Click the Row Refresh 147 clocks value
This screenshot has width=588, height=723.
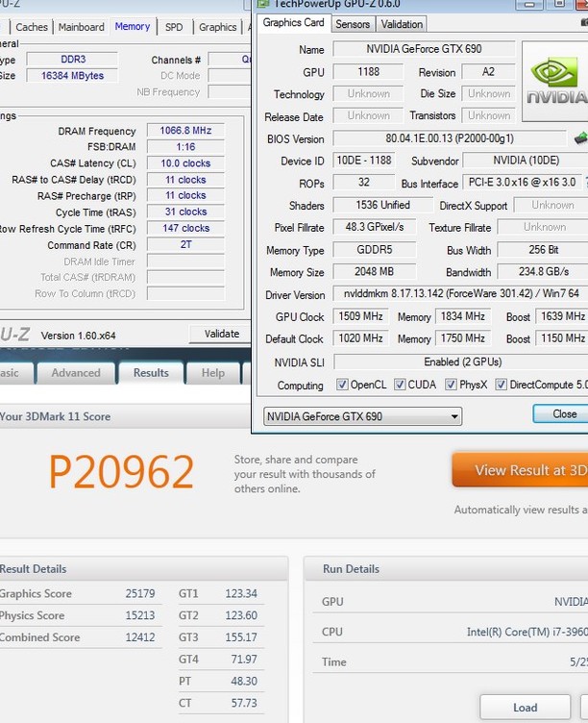click(185, 228)
